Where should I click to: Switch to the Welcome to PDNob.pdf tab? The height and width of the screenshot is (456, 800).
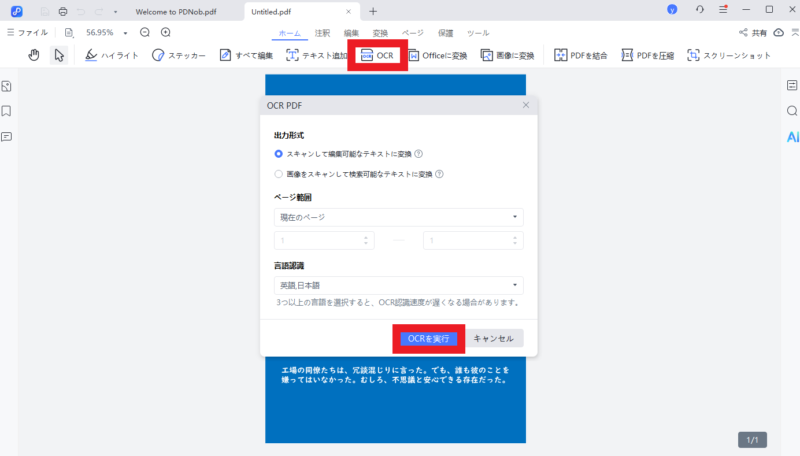173,11
